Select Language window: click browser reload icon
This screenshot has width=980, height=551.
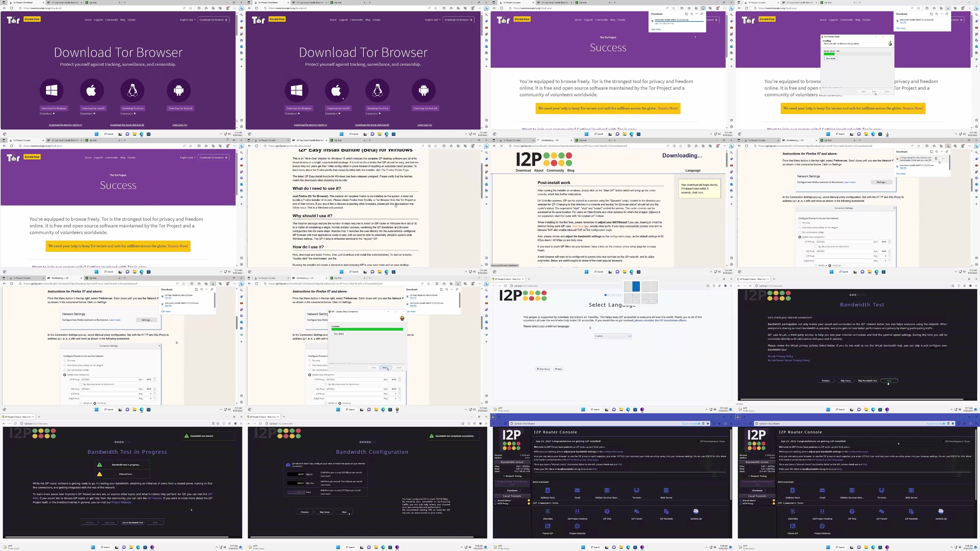tap(506, 286)
